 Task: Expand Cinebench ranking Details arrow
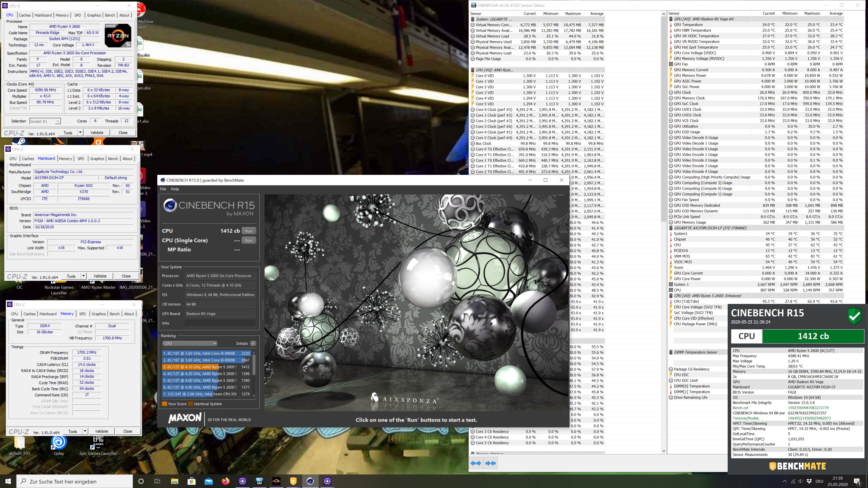pos(253,343)
